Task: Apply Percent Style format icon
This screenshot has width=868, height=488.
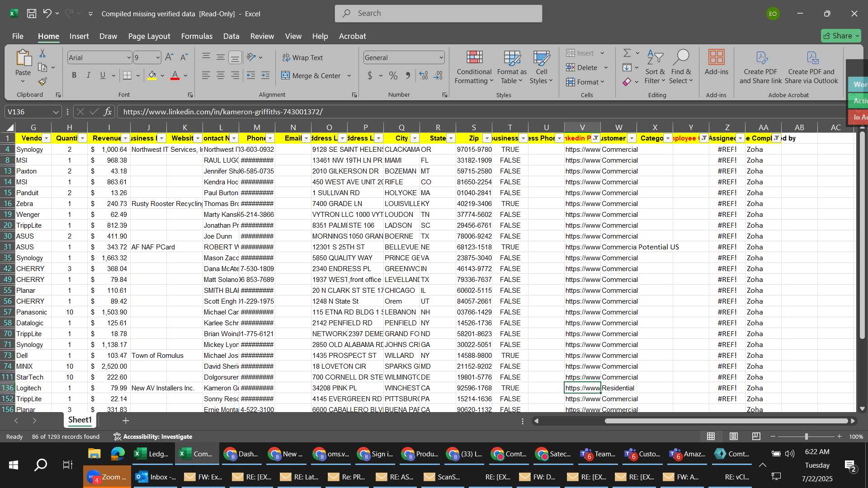Action: point(393,75)
